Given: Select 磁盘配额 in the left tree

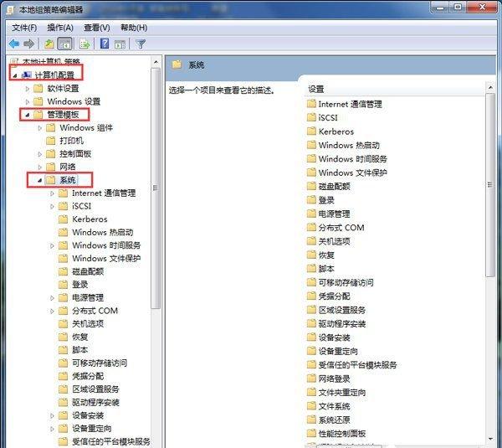Looking at the screenshot, I should click(88, 271).
